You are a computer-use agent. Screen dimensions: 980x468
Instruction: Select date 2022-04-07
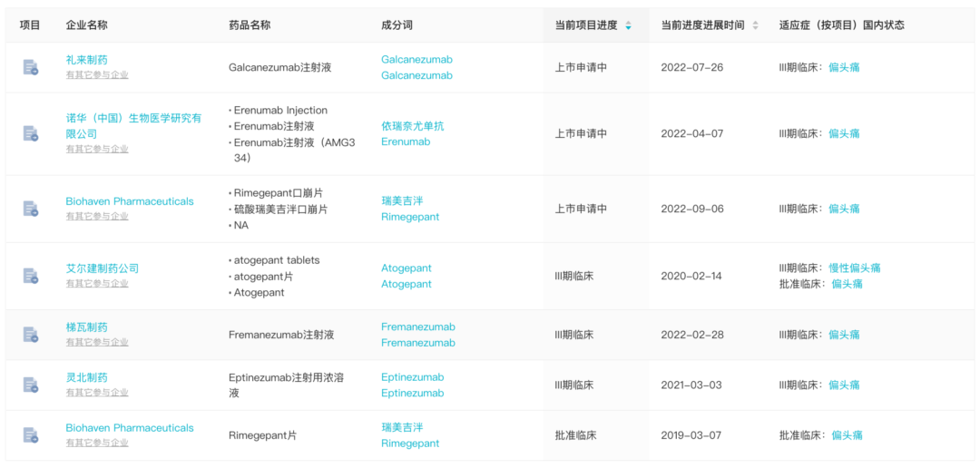pyautogui.click(x=691, y=133)
